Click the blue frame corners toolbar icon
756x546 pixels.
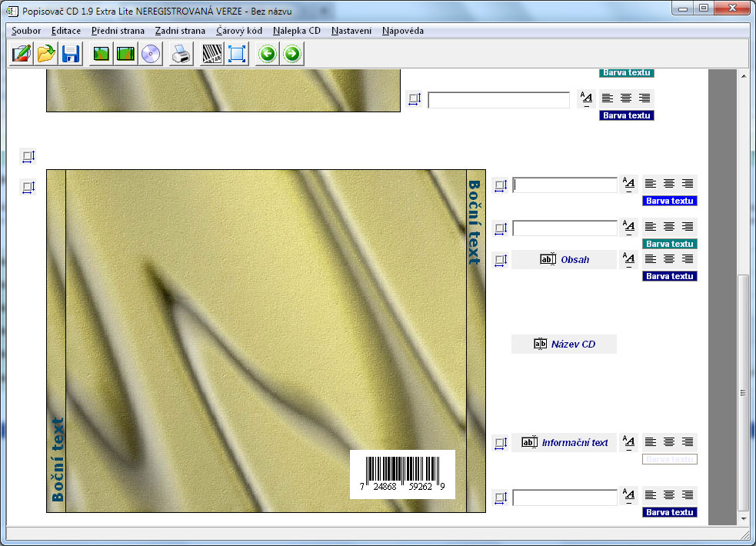(x=237, y=54)
